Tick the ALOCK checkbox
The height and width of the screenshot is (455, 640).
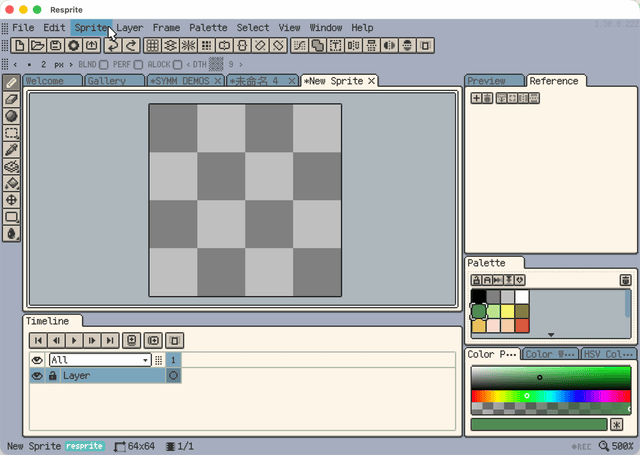(x=178, y=64)
